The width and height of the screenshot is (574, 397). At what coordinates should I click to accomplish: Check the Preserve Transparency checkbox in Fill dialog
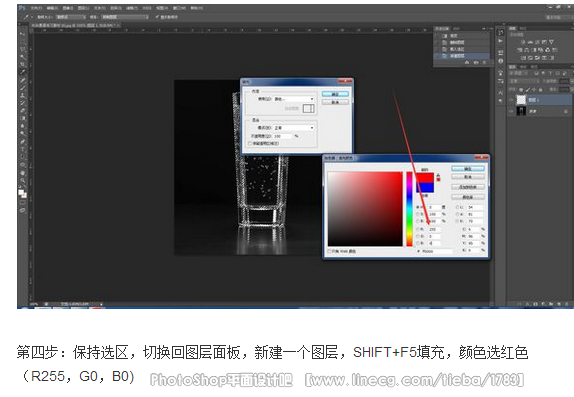coord(250,144)
